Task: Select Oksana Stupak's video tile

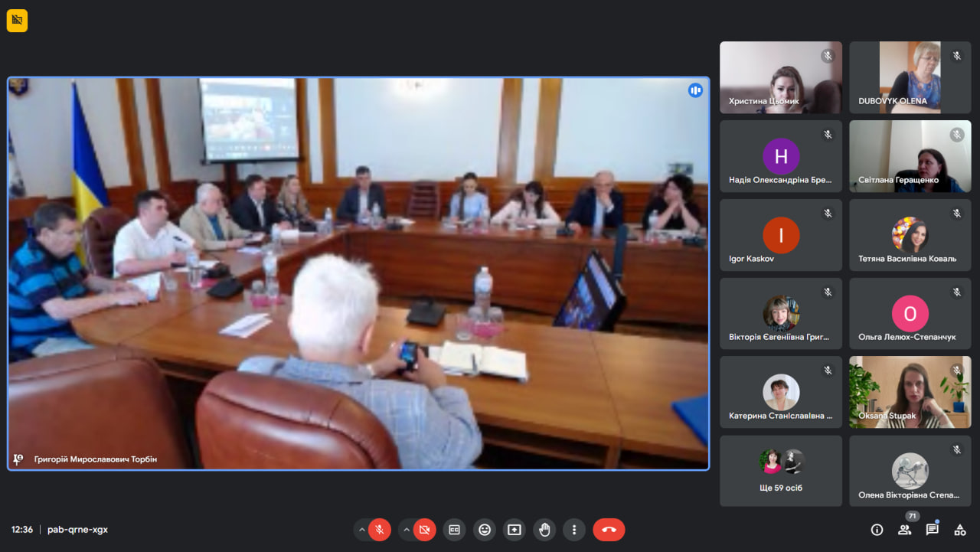Action: point(910,392)
